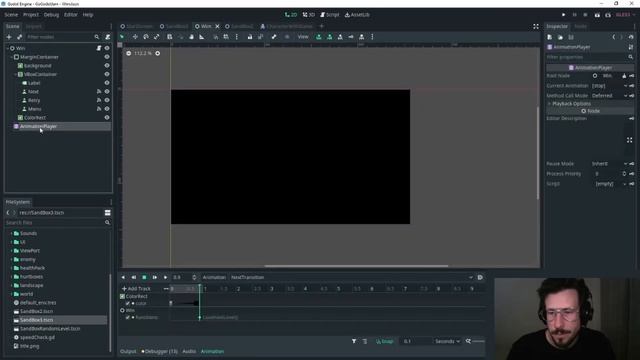Screen dimensions: 640x360
Task: Click the lock selected node icon
Action: coord(250,37)
